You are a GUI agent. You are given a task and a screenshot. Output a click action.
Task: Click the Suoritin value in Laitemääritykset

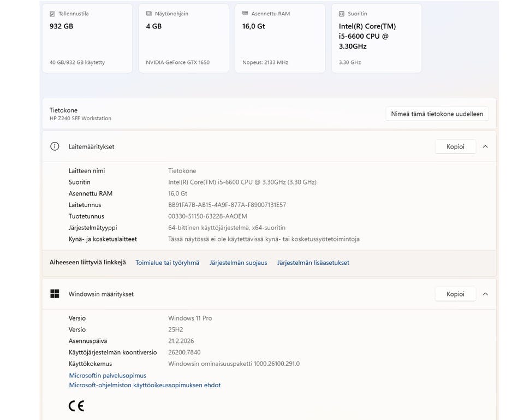(x=242, y=182)
